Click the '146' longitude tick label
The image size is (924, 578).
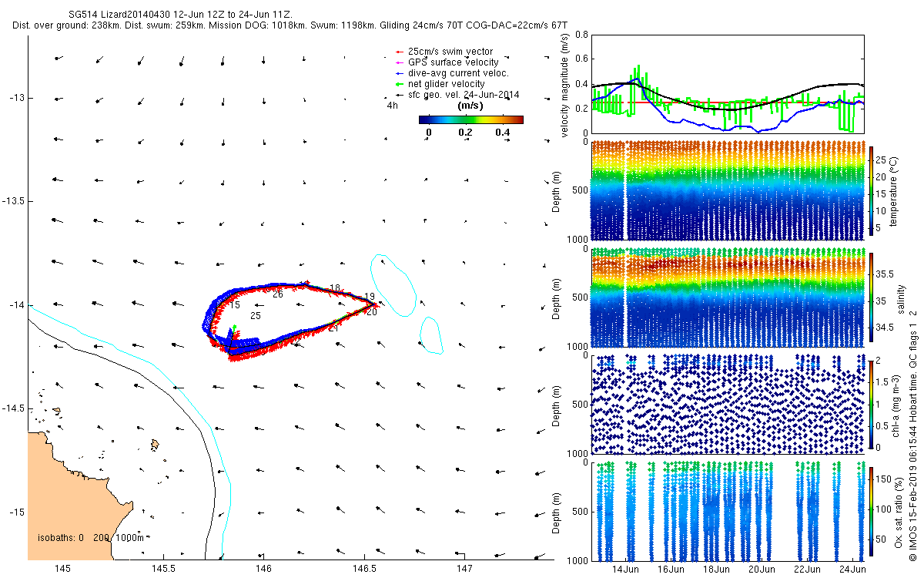263,569
